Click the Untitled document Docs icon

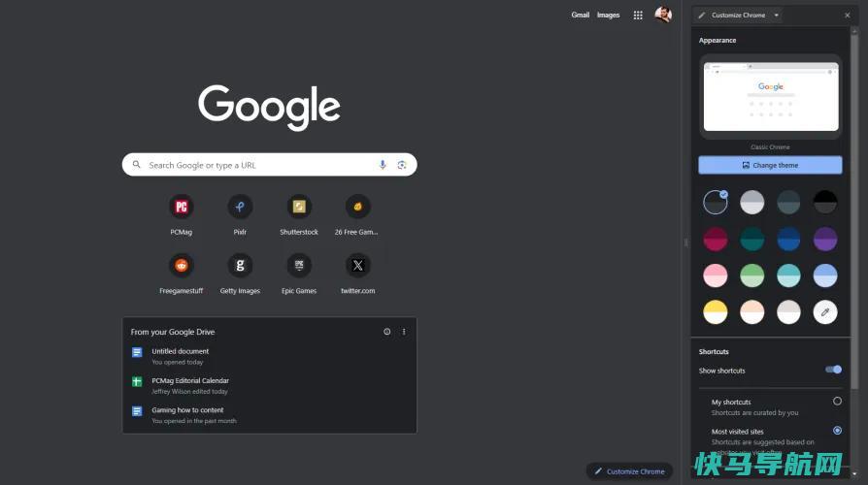click(x=137, y=352)
